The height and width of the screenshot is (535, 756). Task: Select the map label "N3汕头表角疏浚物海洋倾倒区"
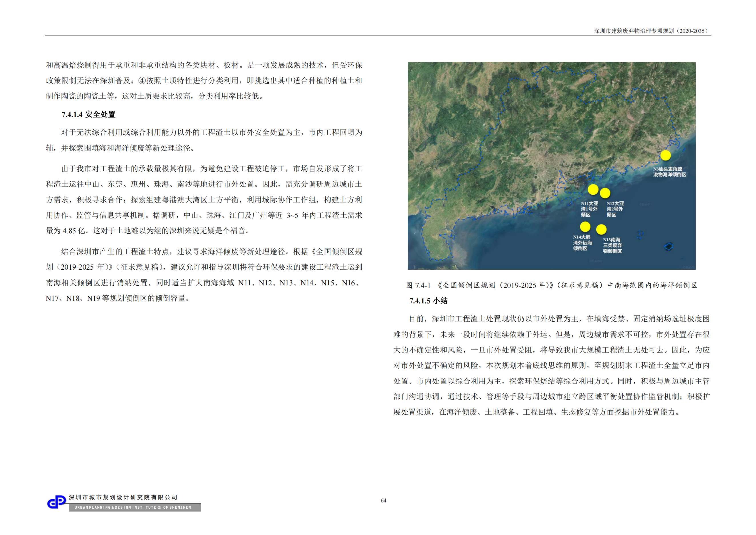(x=670, y=172)
